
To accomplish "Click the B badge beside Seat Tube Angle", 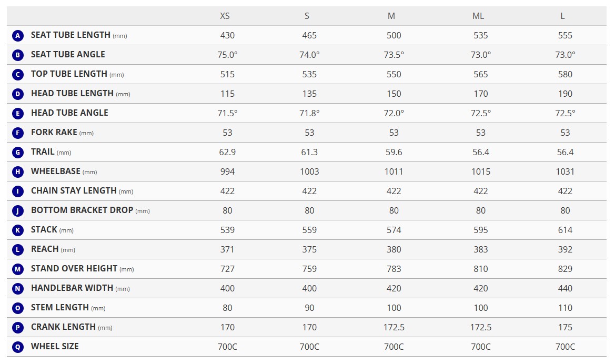I will 18,55.
